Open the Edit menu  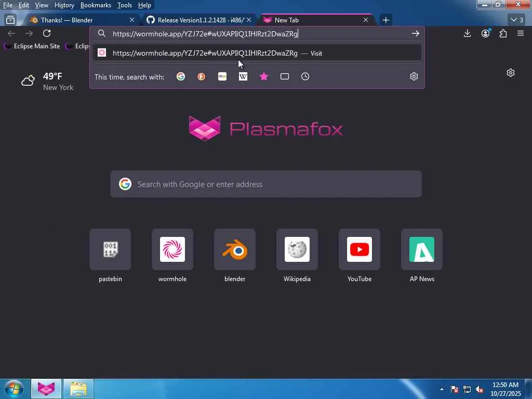[23, 5]
